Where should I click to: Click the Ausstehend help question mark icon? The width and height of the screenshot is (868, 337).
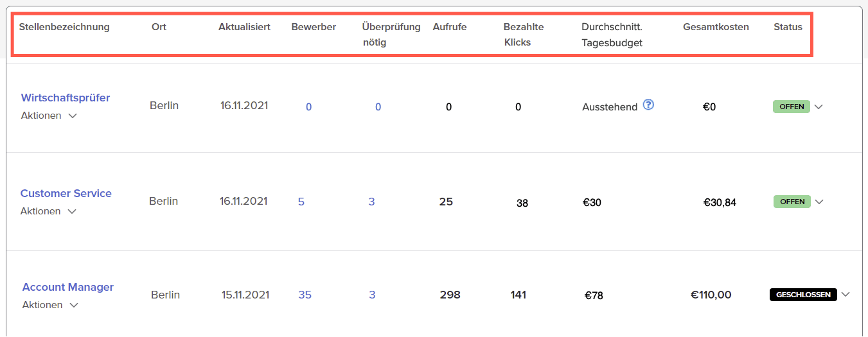(648, 105)
